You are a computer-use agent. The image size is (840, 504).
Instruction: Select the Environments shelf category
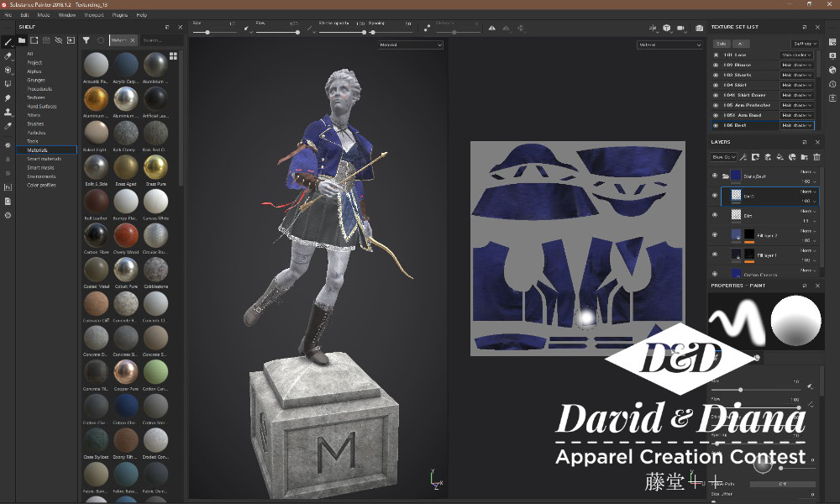tap(41, 176)
